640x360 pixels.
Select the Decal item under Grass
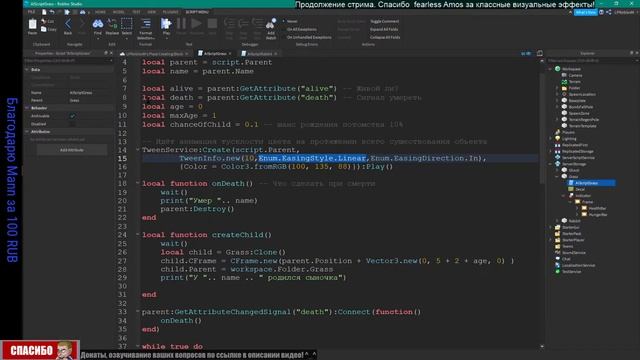pos(580,189)
